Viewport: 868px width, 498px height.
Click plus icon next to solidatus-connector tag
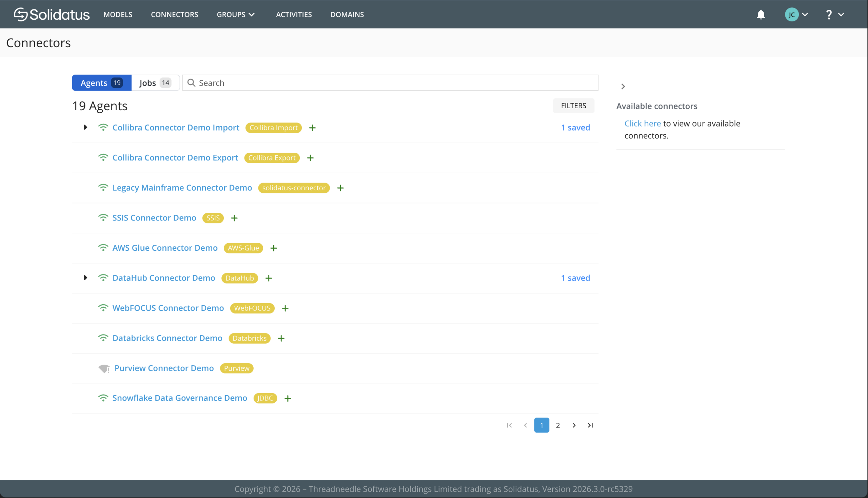340,188
